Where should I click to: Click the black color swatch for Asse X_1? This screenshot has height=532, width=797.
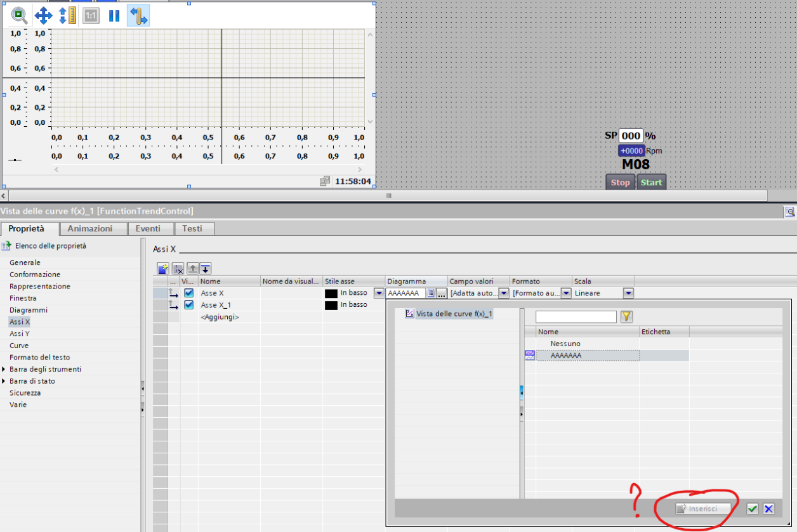pyautogui.click(x=331, y=305)
